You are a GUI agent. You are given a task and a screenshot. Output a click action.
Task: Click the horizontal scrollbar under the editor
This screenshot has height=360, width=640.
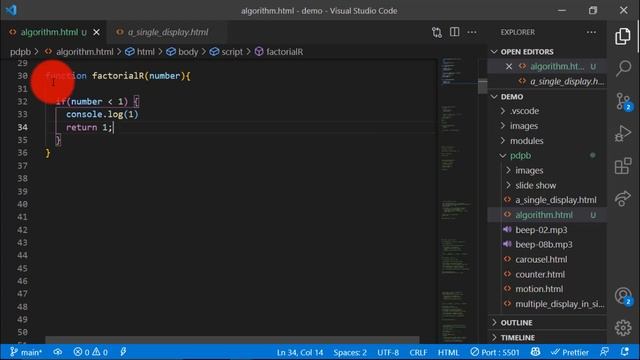[232, 340]
